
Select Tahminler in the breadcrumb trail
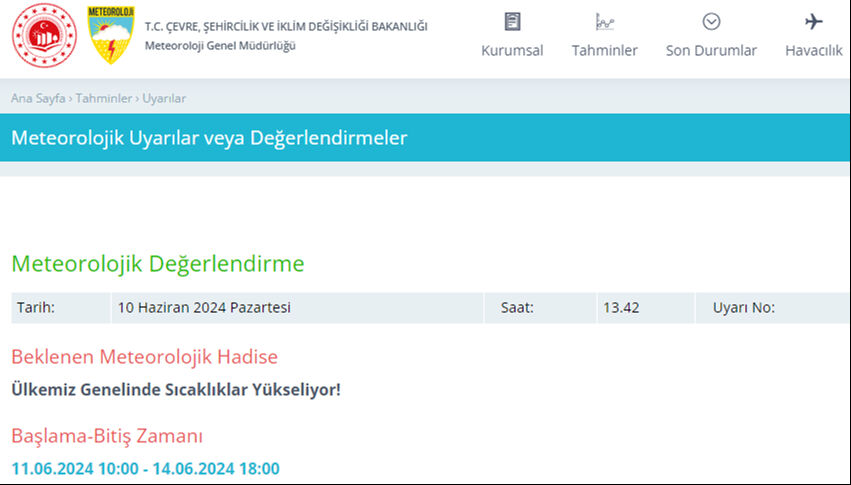105,98
